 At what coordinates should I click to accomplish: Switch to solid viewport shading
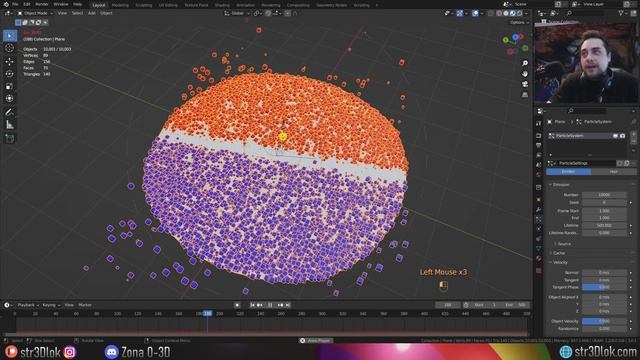pyautogui.click(x=506, y=13)
